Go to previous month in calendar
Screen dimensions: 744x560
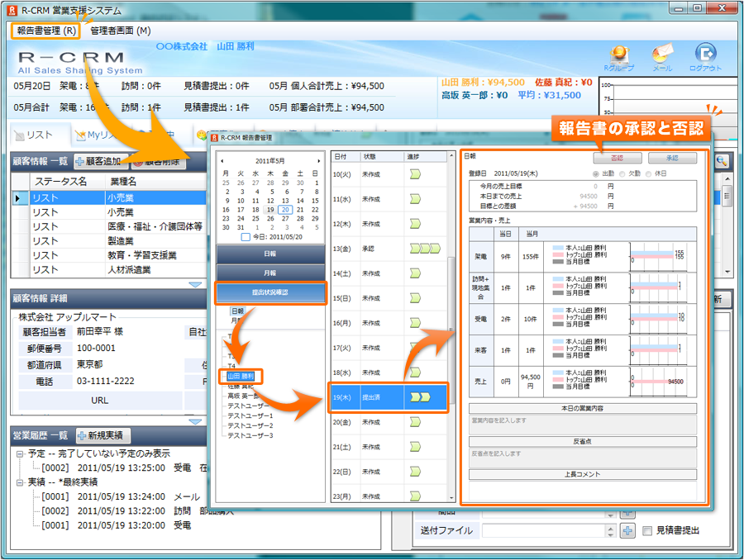click(222, 161)
